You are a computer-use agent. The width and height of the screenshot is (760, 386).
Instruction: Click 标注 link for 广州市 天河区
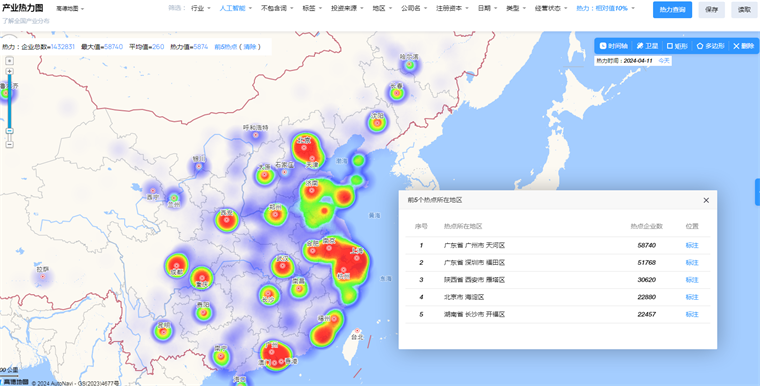692,245
